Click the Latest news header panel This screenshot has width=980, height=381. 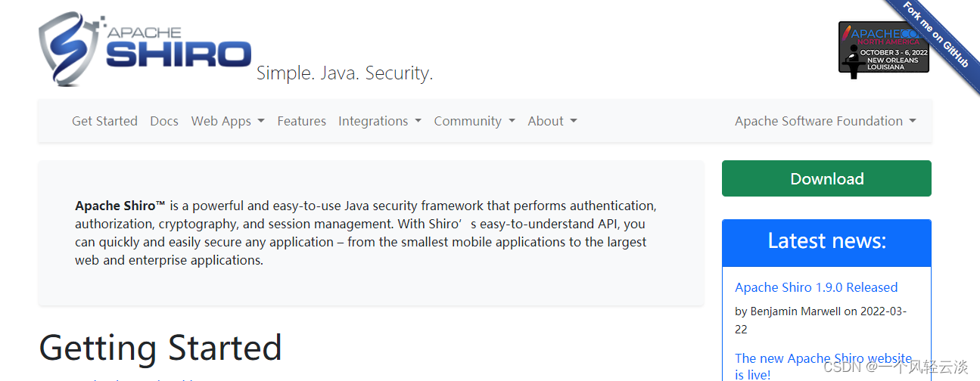click(826, 242)
